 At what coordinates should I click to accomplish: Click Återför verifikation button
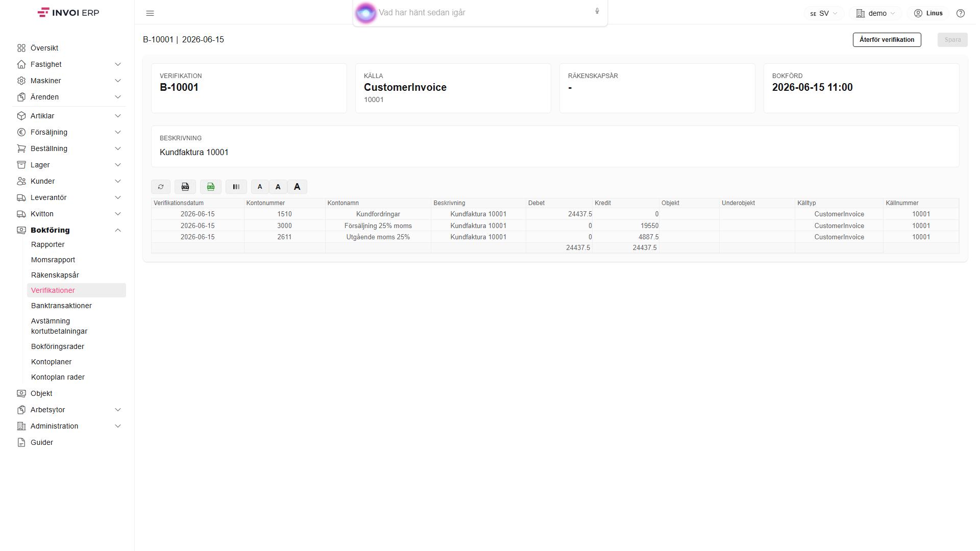tap(887, 40)
